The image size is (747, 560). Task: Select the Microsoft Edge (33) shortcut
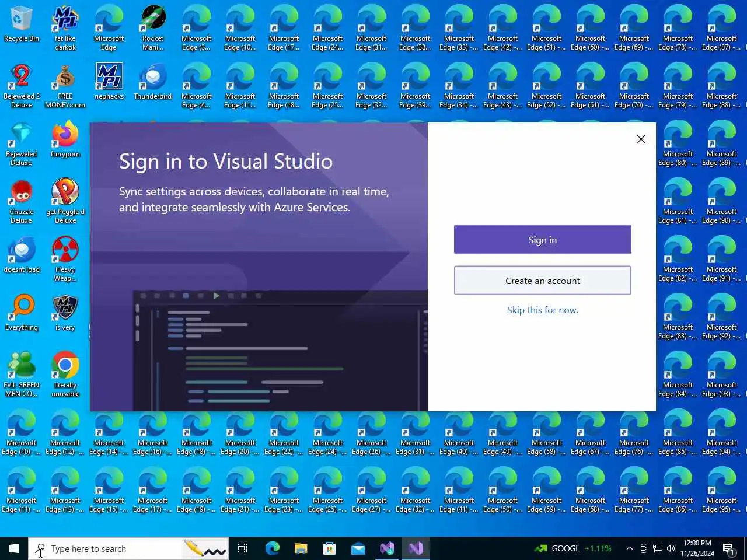(459, 28)
